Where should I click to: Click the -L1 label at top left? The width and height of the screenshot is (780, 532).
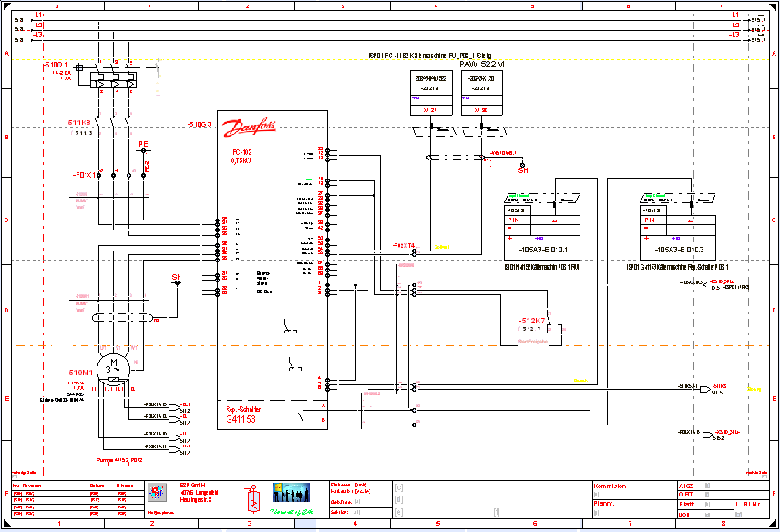36,16
